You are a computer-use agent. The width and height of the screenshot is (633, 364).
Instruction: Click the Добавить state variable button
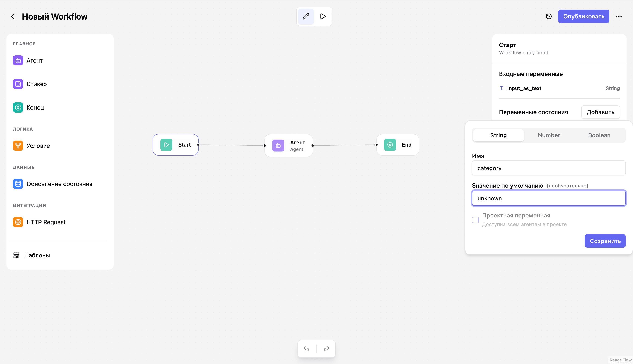coord(600,112)
